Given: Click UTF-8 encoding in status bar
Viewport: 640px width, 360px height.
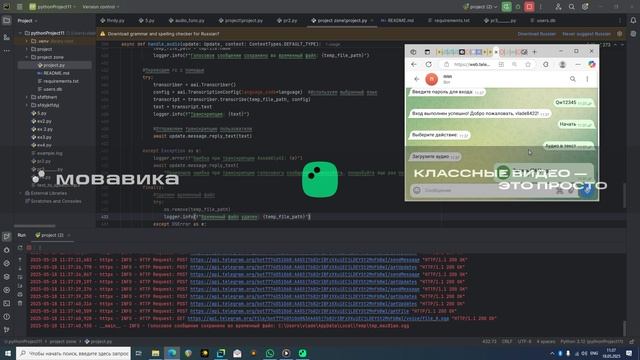Looking at the screenshot, I should tap(524, 341).
